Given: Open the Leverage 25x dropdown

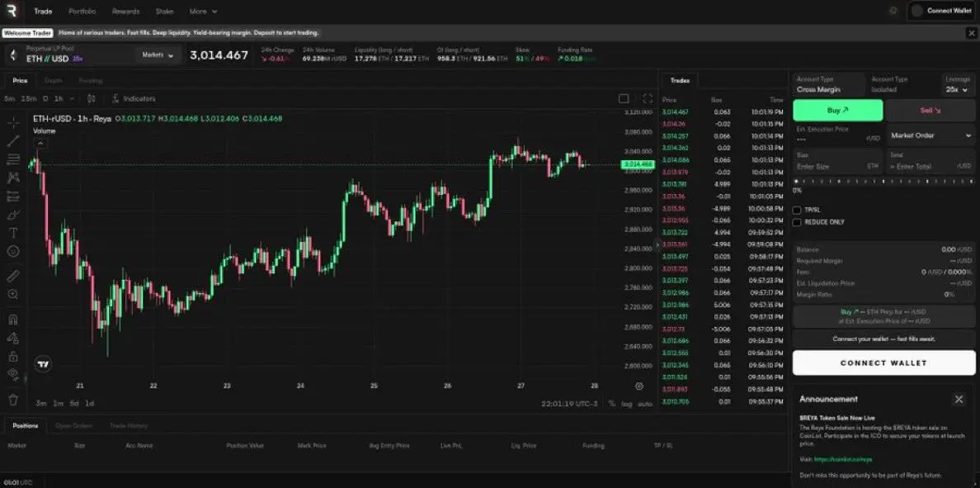Looking at the screenshot, I should click(x=958, y=84).
